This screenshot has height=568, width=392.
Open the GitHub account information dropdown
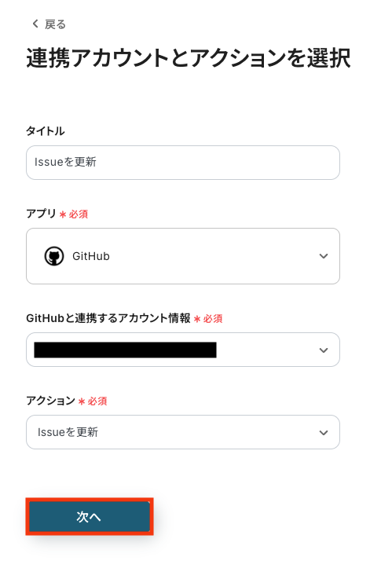coord(183,350)
